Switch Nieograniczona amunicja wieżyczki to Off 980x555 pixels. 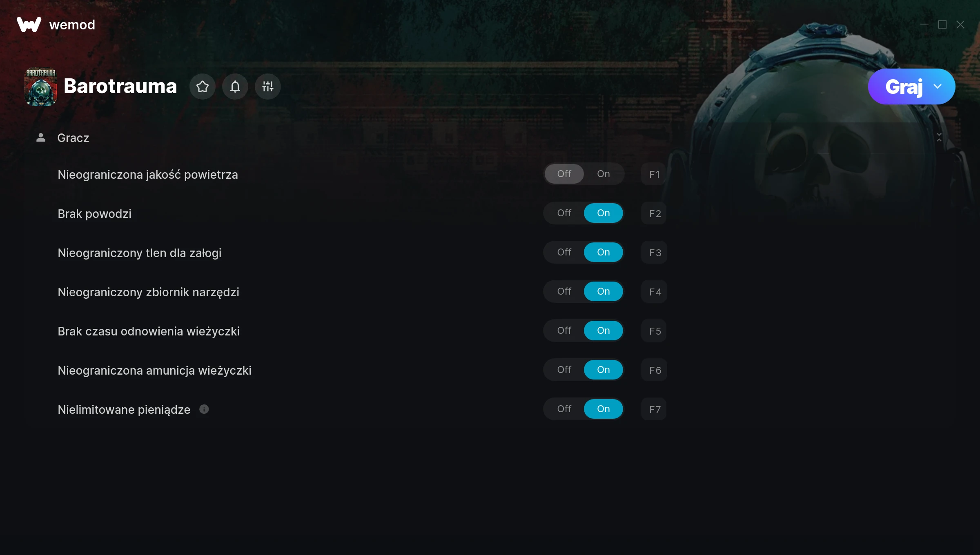[x=564, y=370]
